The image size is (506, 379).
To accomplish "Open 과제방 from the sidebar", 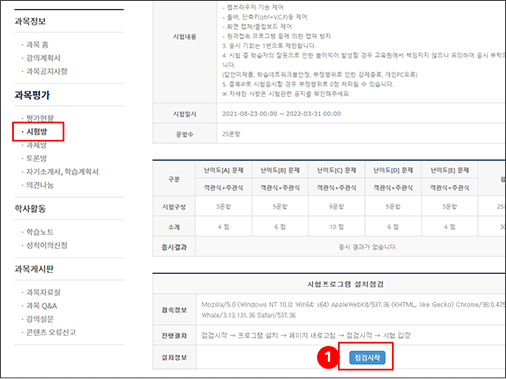I will (36, 145).
